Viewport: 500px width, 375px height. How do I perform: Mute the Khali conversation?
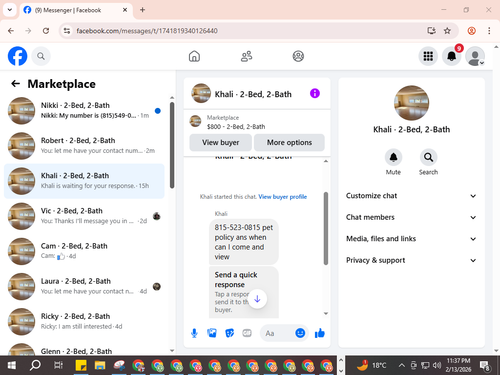click(393, 157)
